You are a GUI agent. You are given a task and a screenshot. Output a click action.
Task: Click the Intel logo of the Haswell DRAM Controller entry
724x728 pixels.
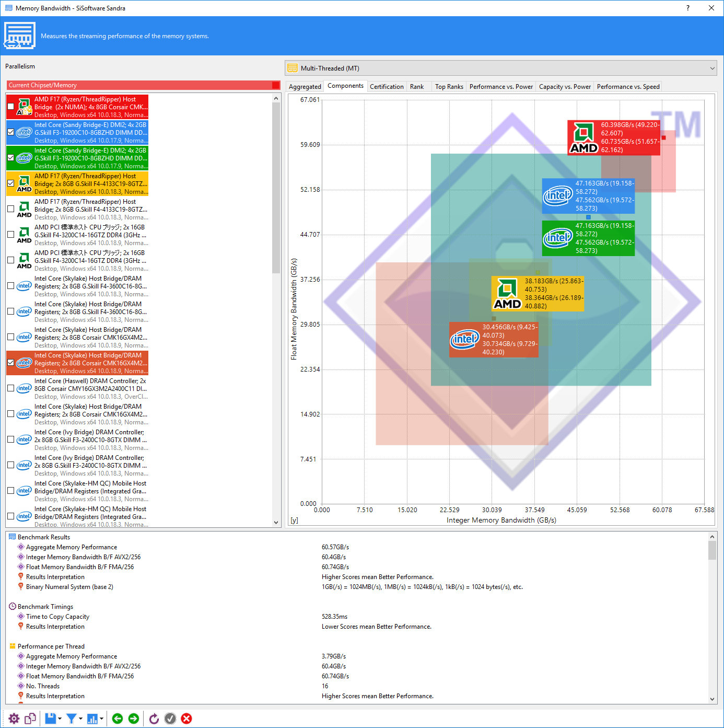(x=24, y=388)
